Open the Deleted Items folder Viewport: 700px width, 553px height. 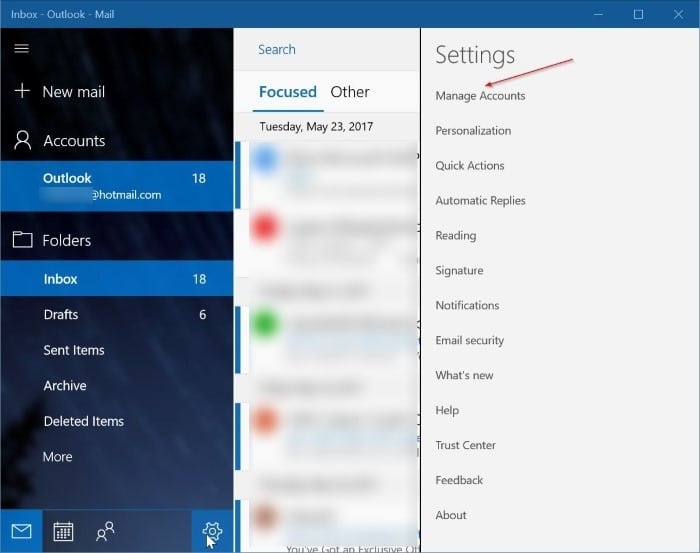(117, 421)
